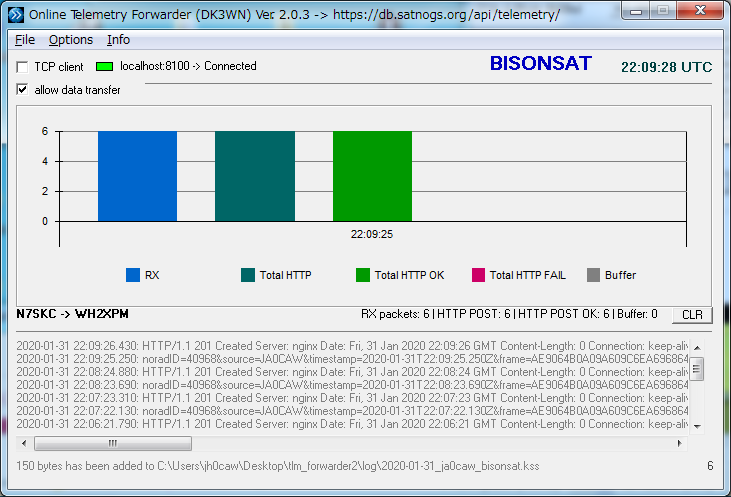Select log line timestamped 22:07:23.310
The width and height of the screenshot is (731, 497).
[352, 398]
